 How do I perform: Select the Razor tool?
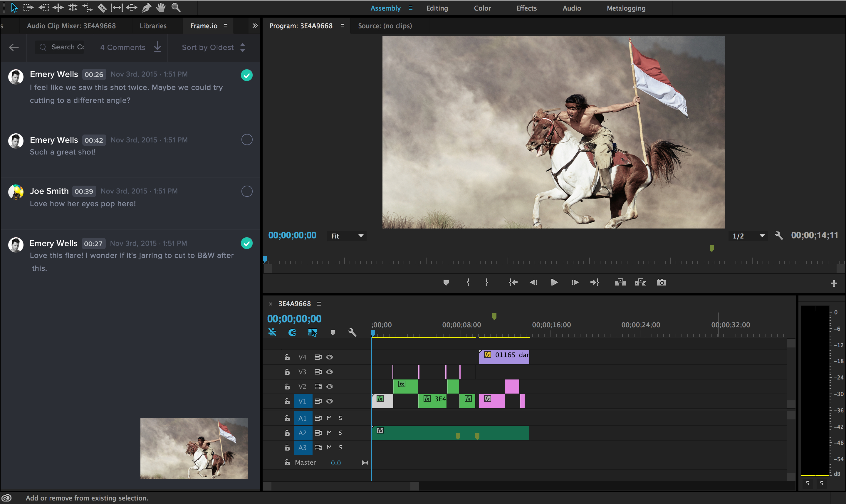coord(102,7)
